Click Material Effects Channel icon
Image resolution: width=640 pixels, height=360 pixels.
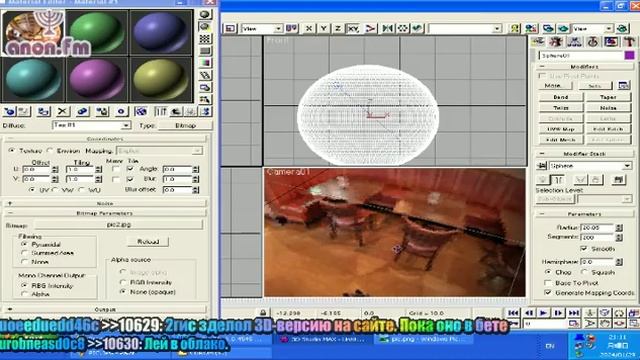point(121,111)
